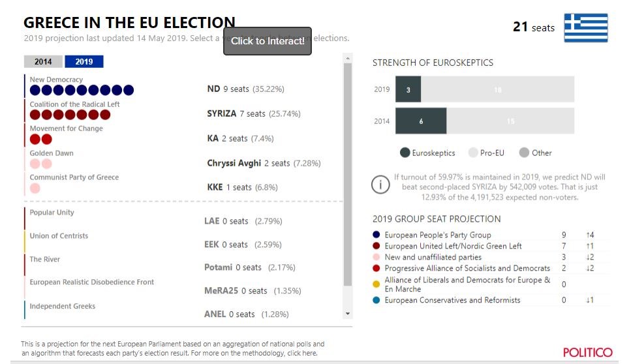
Task: Click the SYRIZA red seat dots
Action: click(70, 115)
